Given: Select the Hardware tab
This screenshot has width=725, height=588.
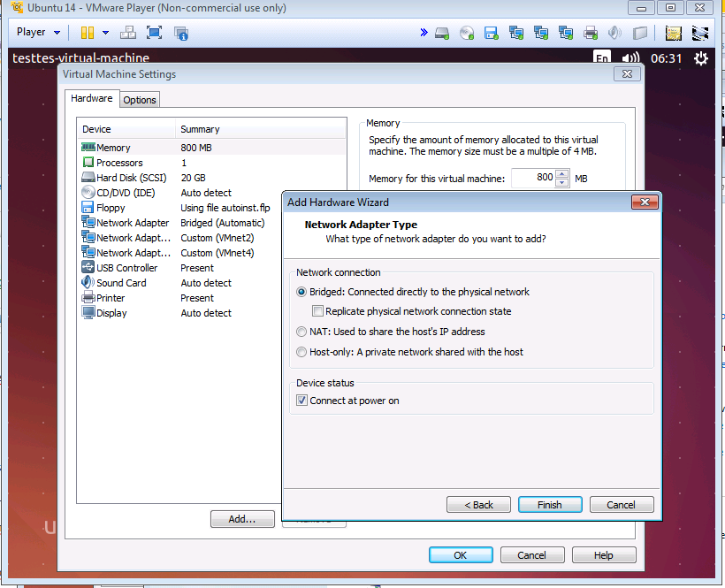Looking at the screenshot, I should tap(92, 99).
